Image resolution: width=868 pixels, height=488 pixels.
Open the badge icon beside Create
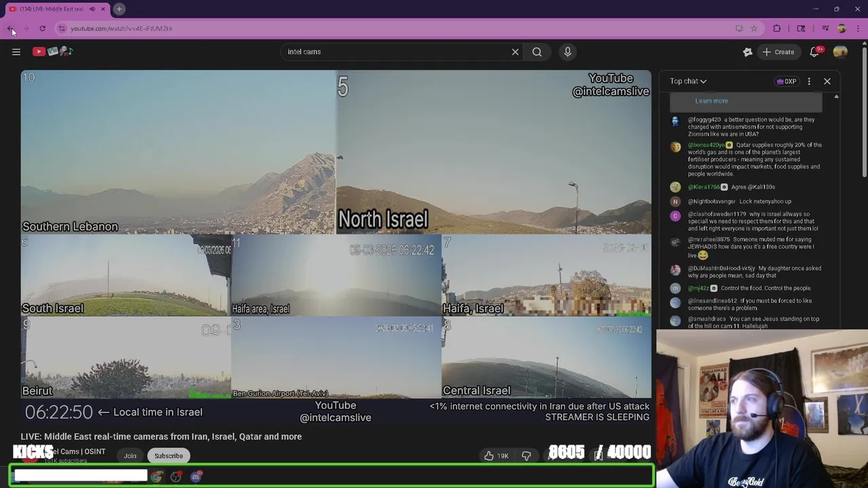747,52
